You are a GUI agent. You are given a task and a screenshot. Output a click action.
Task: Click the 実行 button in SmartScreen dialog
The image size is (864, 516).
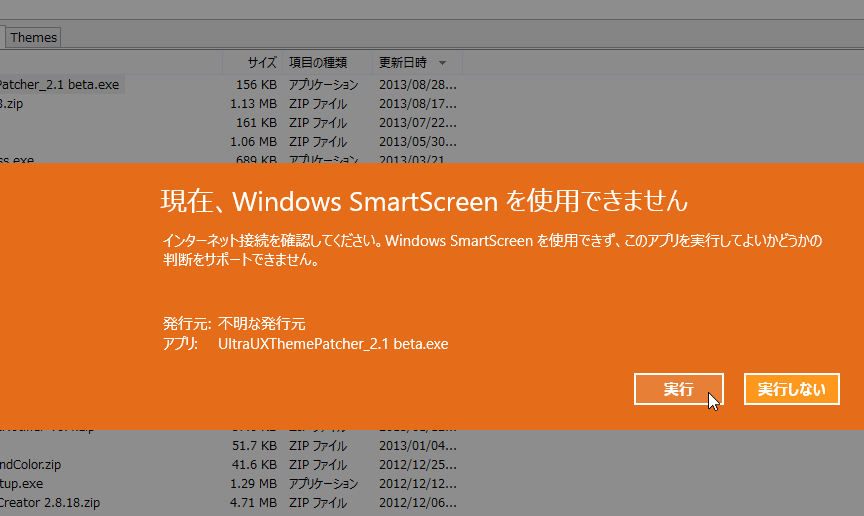coord(678,389)
